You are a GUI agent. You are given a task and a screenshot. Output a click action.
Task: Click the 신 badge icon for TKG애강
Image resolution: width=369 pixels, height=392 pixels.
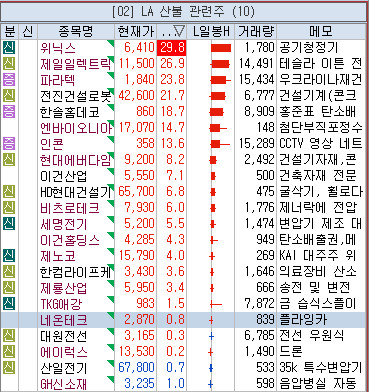(9, 303)
